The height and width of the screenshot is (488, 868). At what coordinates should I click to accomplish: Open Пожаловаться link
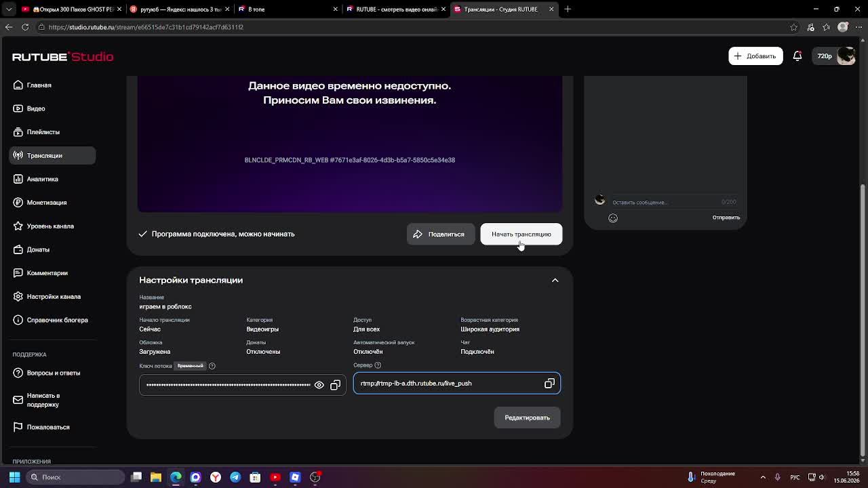(x=52, y=427)
